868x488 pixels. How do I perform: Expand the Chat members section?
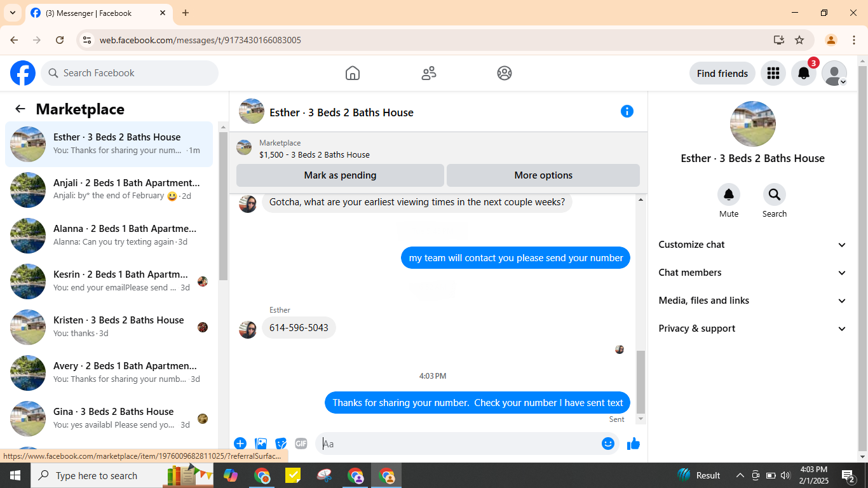coord(752,273)
